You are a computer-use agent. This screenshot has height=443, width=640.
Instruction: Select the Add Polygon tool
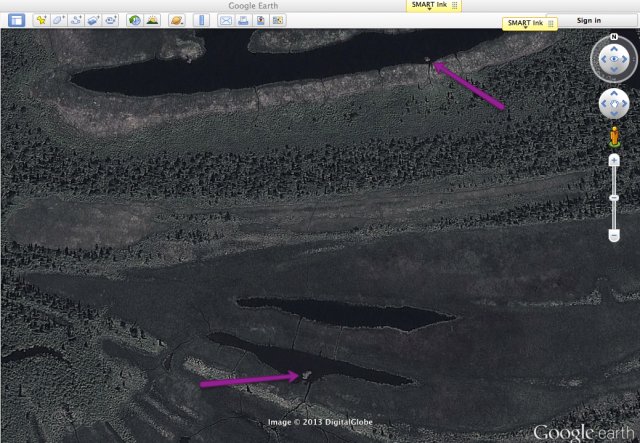pyautogui.click(x=59, y=20)
